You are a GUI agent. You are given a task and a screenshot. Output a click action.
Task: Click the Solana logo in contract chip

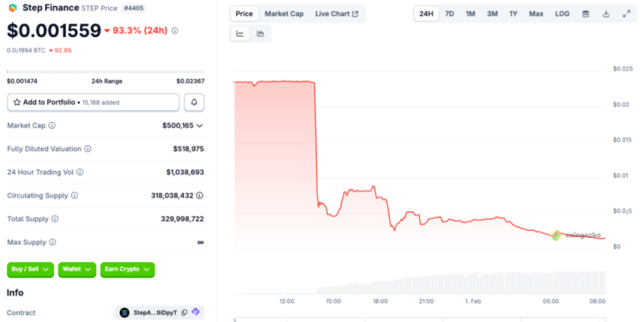125,313
